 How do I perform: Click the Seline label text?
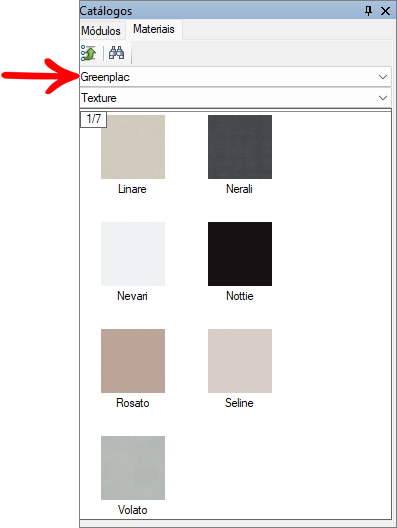point(239,403)
